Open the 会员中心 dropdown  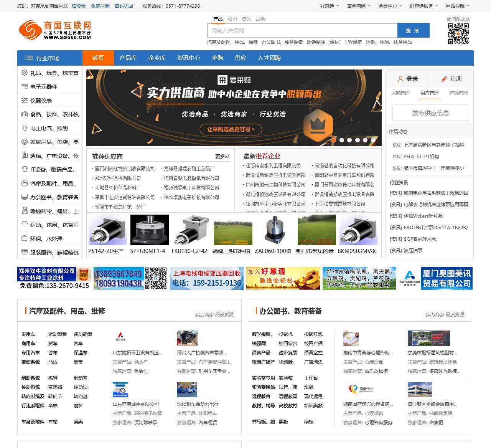coord(387,6)
